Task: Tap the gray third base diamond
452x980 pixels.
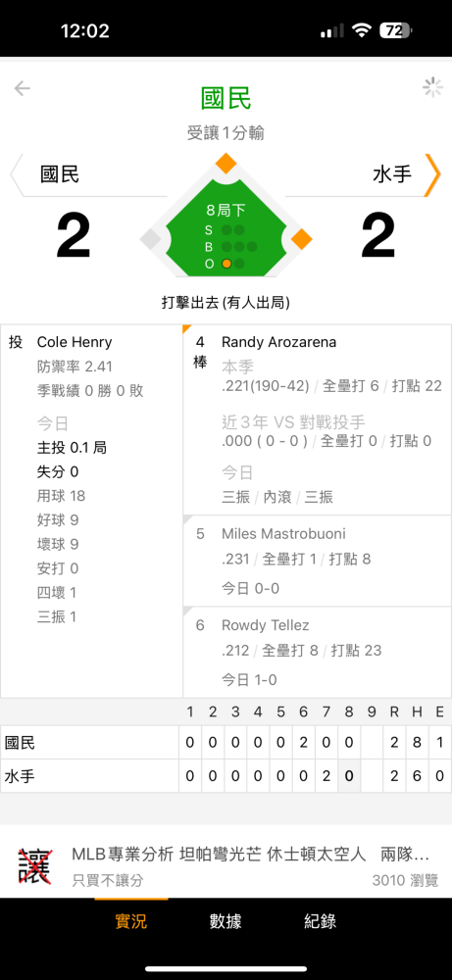Action: coord(150,239)
